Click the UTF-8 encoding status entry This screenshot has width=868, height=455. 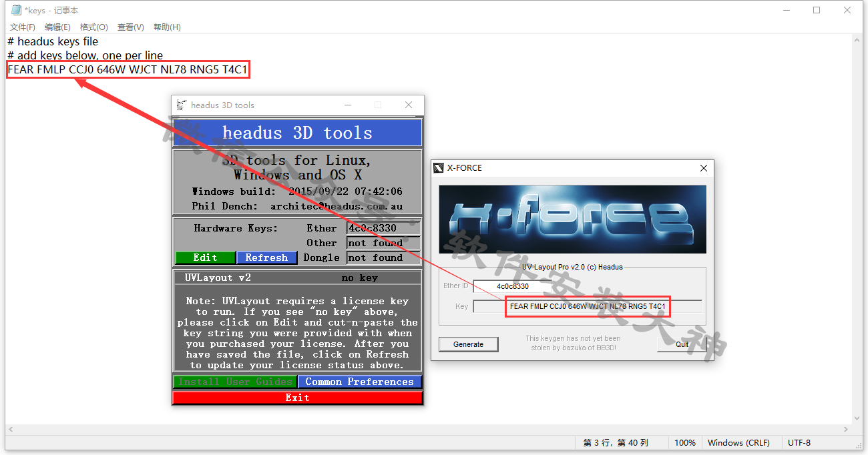coord(799,442)
